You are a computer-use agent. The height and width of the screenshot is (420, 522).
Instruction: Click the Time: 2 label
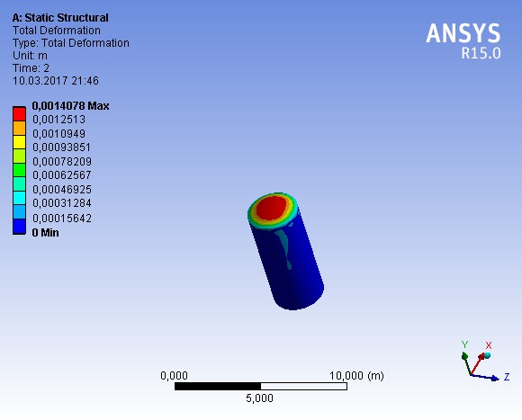[x=31, y=68]
